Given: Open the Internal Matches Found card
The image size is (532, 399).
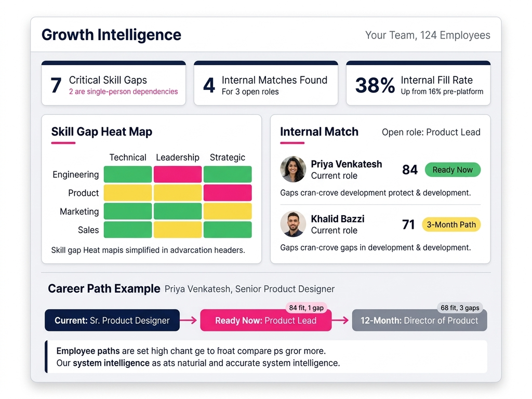Looking at the screenshot, I should pyautogui.click(x=265, y=84).
